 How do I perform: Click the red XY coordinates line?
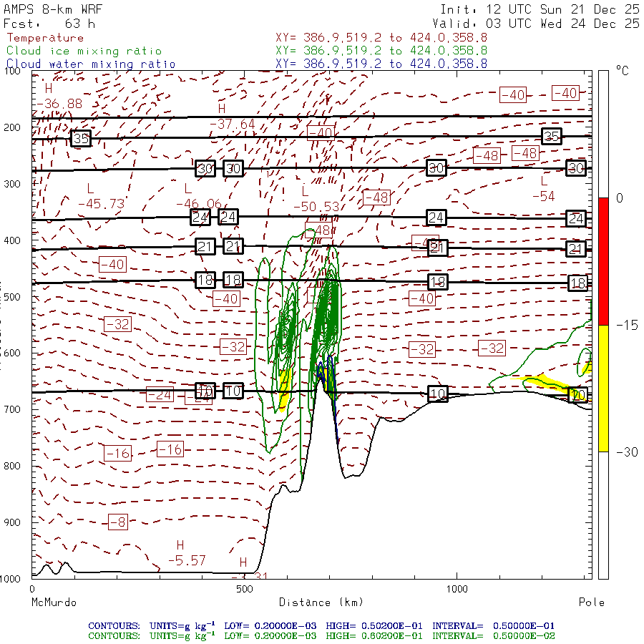(x=381, y=38)
